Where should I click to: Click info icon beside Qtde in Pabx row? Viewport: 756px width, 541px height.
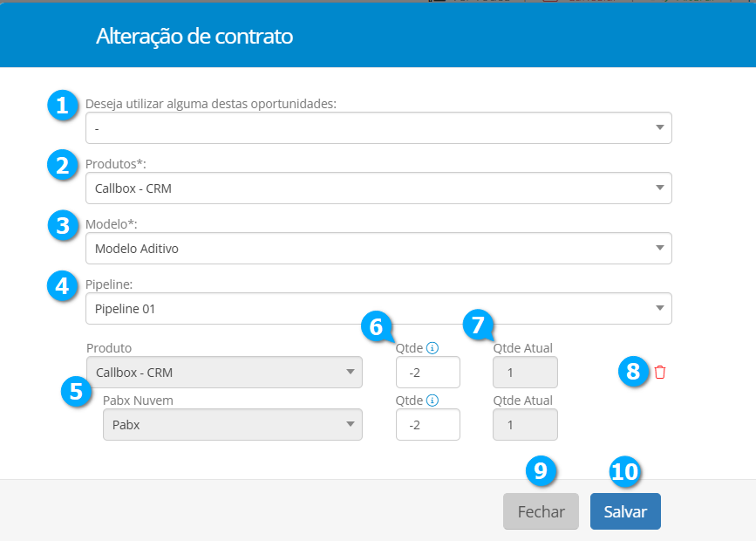(x=432, y=401)
